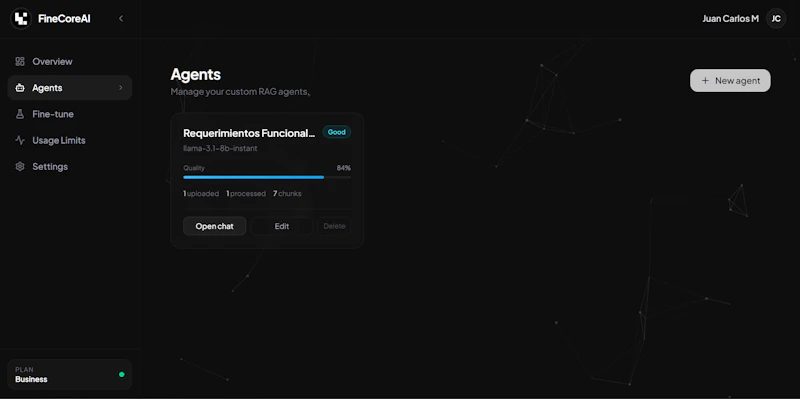Edit the Requerimientos Funcional agent
This screenshot has height=399, width=800.
click(282, 227)
